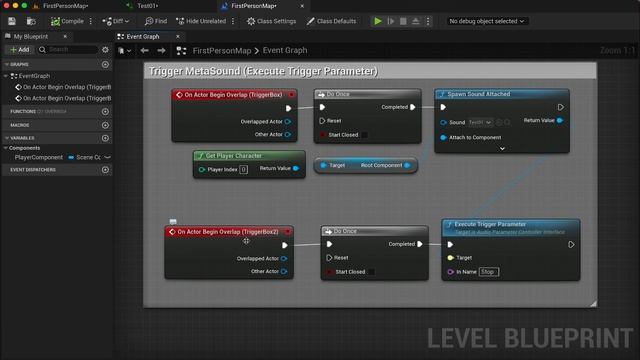Click the Attach to Component pin
640x360 pixels.
pyautogui.click(x=444, y=138)
